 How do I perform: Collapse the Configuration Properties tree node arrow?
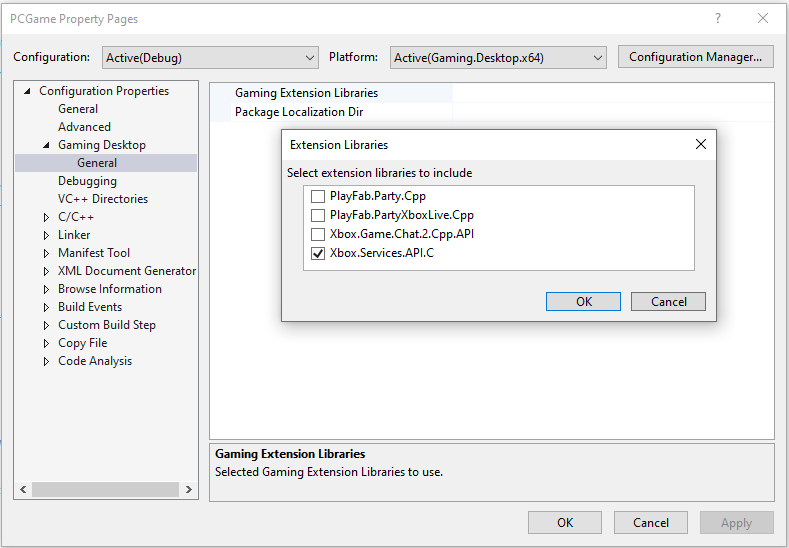(28, 91)
